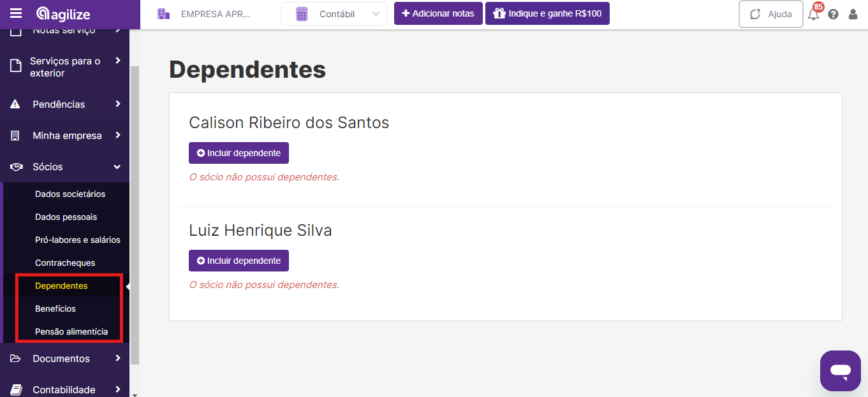Open the Contábil dropdown selector
This screenshot has width=868, height=397.
[334, 14]
